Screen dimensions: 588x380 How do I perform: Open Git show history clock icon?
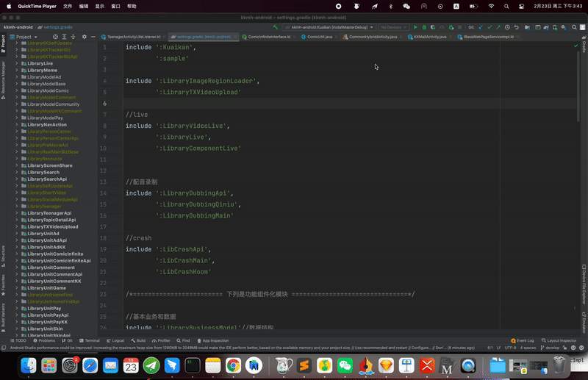pos(507,27)
